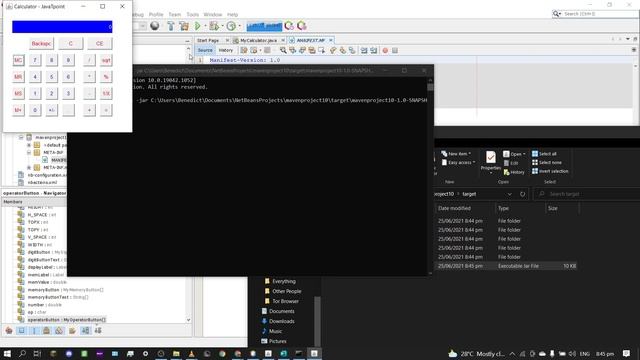Screen dimensions: 640x360
Task: Expand the default package node
Action: pos(29,145)
